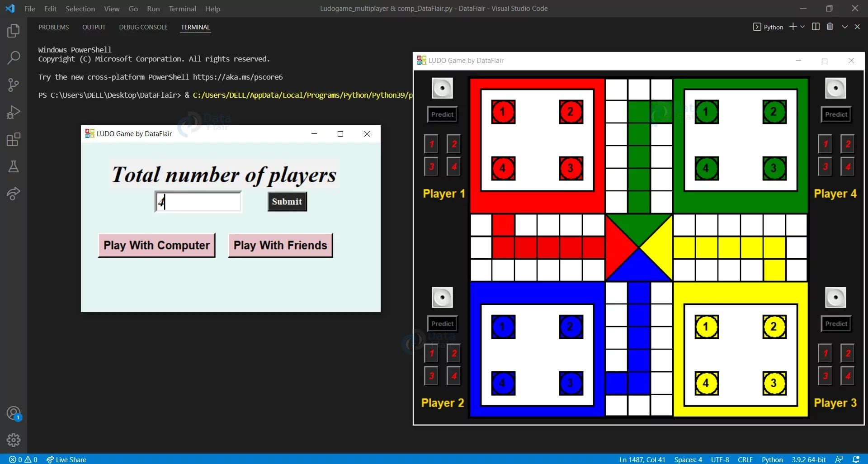The height and width of the screenshot is (464, 868).
Task: Open the Search view icon
Action: [14, 58]
